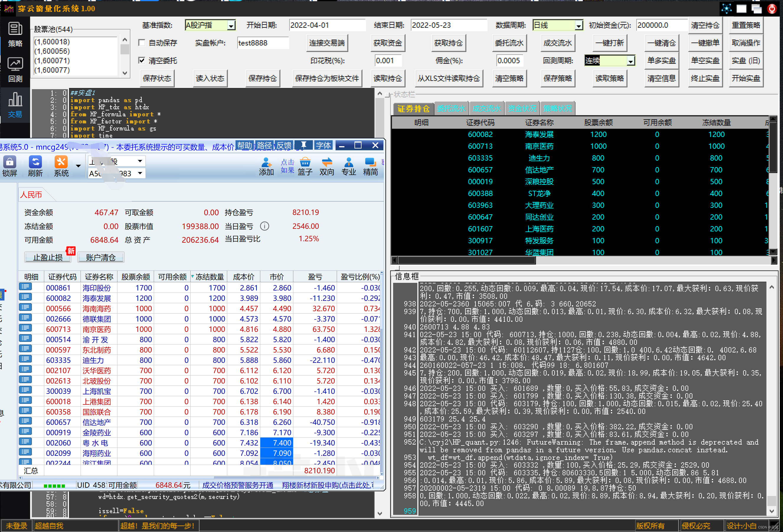
Task: Click the 实盘帐户 test8888 input field
Action: tap(263, 43)
